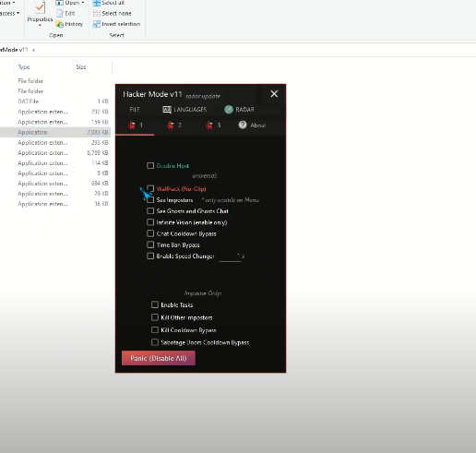Expand the Properties dropdown arrow
Viewport: 476px width, 453px height.
click(x=40, y=25)
